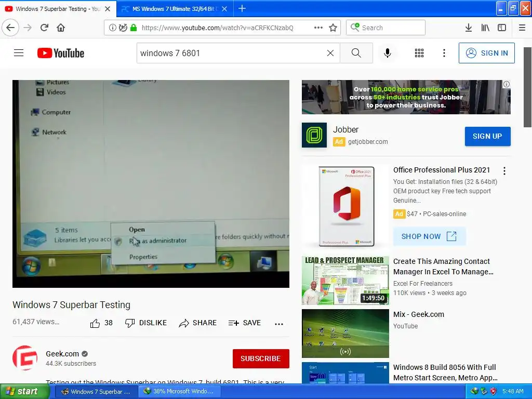Click the page vertical scrollbar thumb

coord(528,87)
